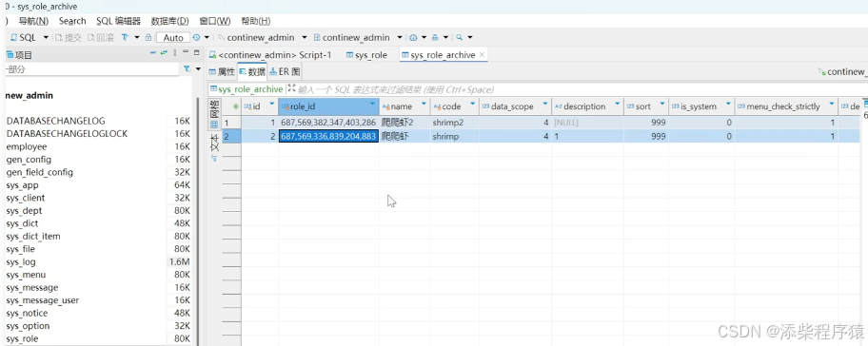Click the expand filter panel icon
Image resolution: width=868 pixels, height=346 pixels.
291,88
